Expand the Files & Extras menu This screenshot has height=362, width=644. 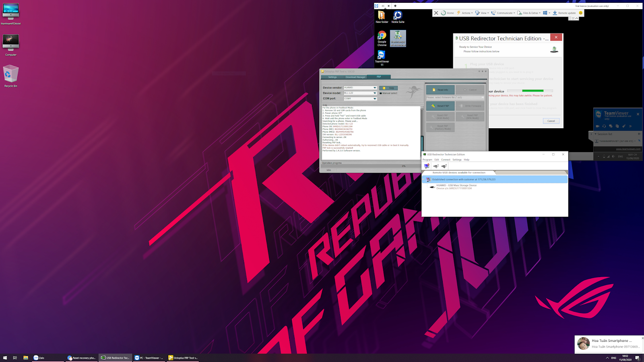529,13
